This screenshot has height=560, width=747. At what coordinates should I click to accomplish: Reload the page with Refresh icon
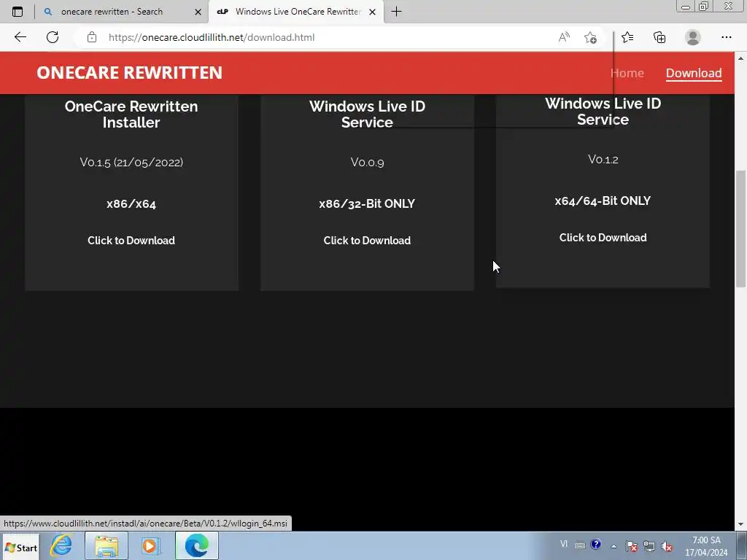click(x=53, y=37)
